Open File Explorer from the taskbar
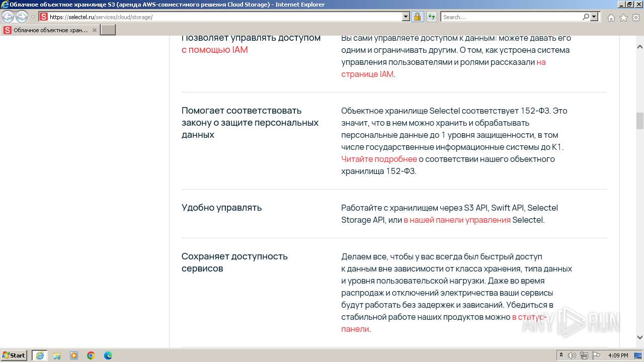Viewport: 644px width, 362px height. click(57, 355)
